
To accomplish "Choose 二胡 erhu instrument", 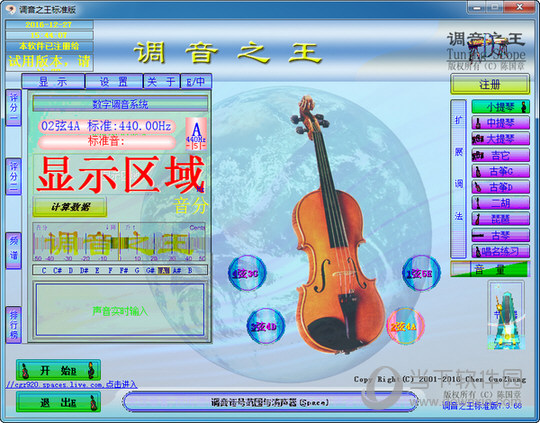I will [500, 203].
